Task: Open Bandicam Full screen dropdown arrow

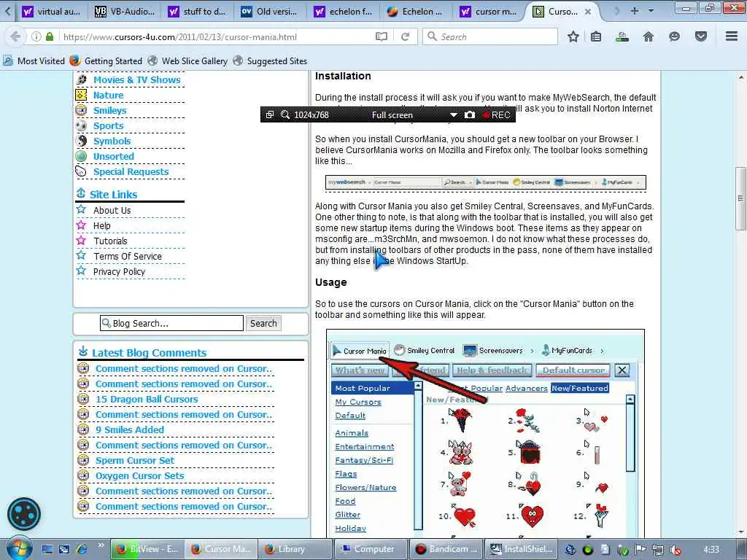Action: (x=454, y=114)
